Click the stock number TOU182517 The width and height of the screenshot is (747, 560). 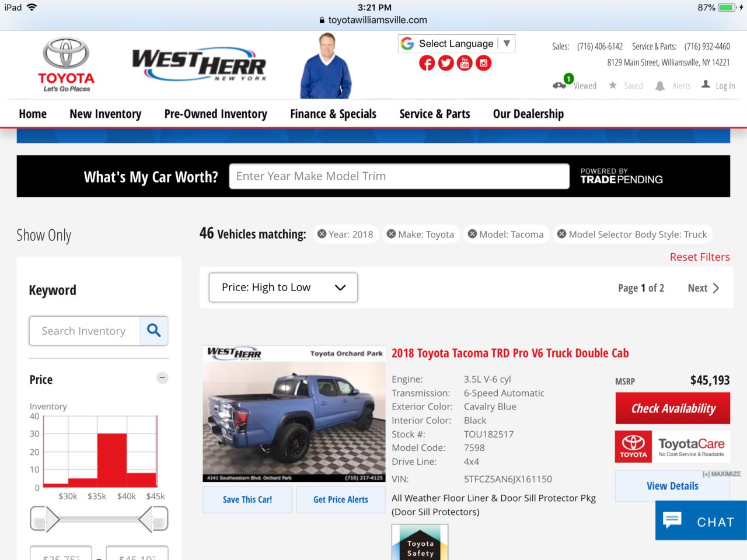click(489, 434)
